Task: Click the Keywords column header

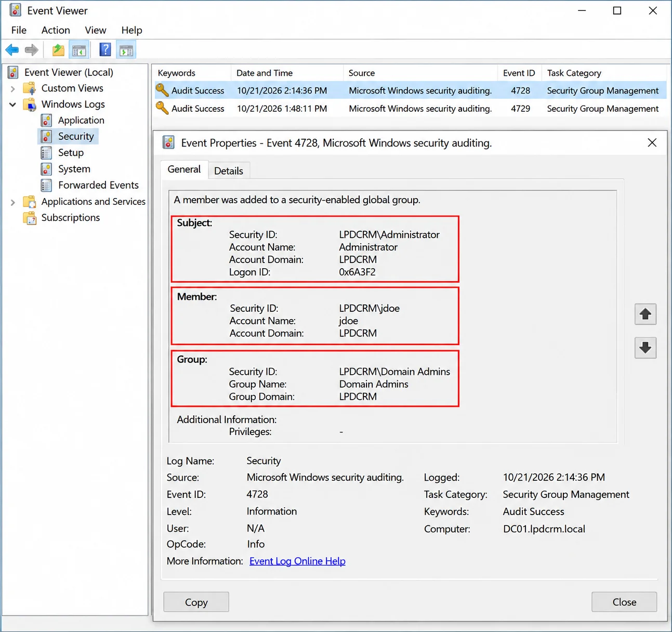Action: (192, 73)
